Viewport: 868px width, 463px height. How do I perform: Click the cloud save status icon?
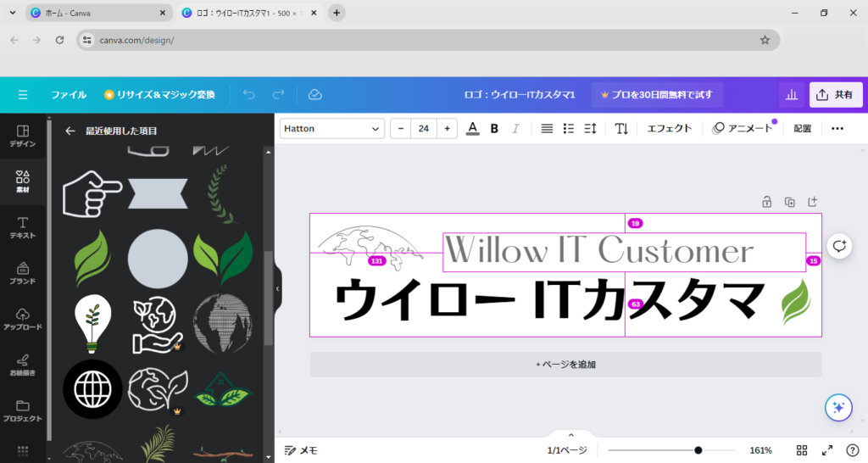tap(315, 94)
